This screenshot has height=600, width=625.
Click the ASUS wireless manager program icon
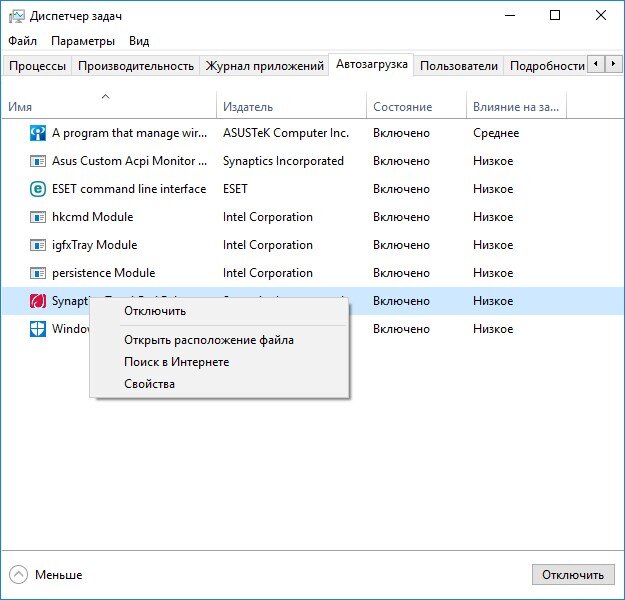(x=38, y=133)
